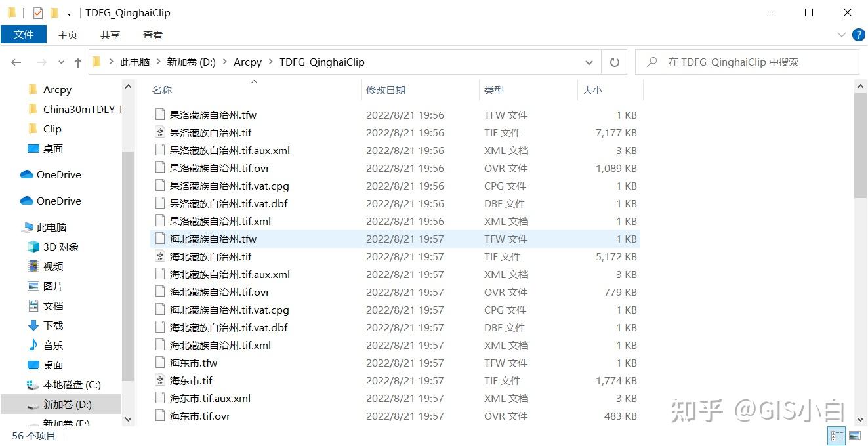Viewport: 868px width, 446px height.
Task: Click the New Folder icon in the title bar
Action: click(54, 12)
